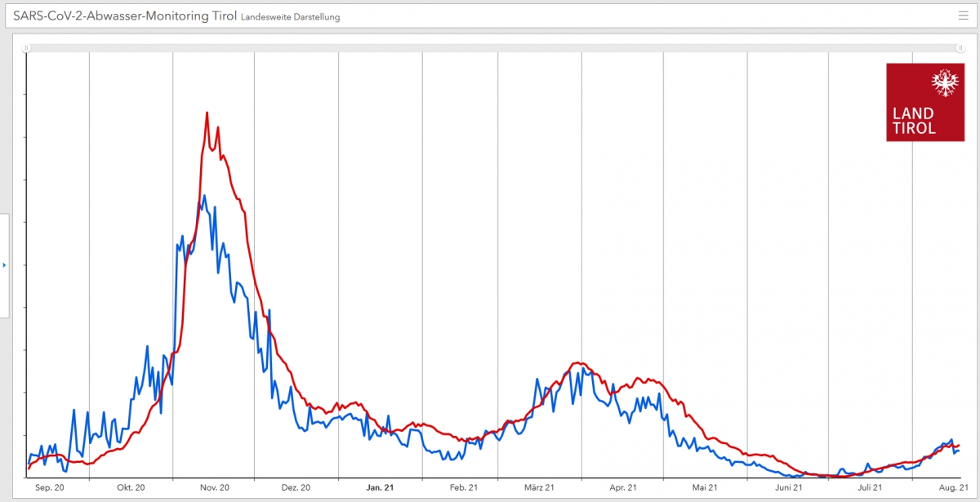Click the Landesweite Darstellung subtitle
980x502 pixels.
coord(290,17)
